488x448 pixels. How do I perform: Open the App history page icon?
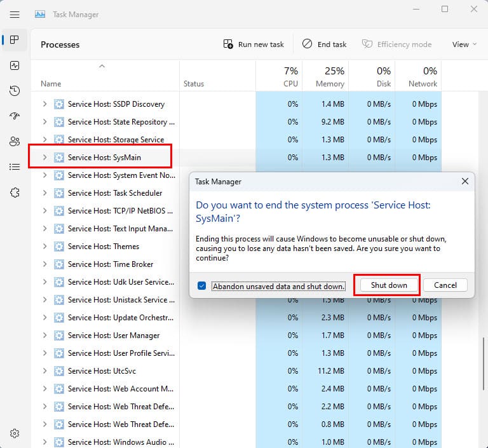(15, 91)
